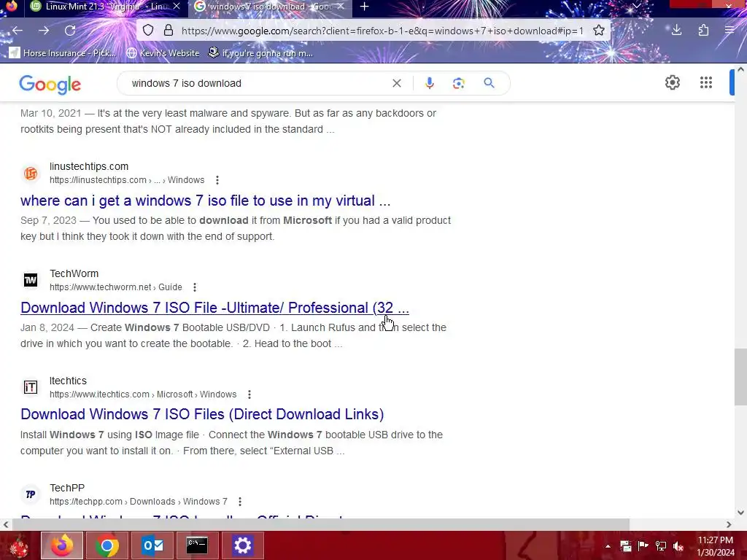Viewport: 747px width, 560px height.
Task: Open the settings gear taskbar app
Action: (x=242, y=545)
